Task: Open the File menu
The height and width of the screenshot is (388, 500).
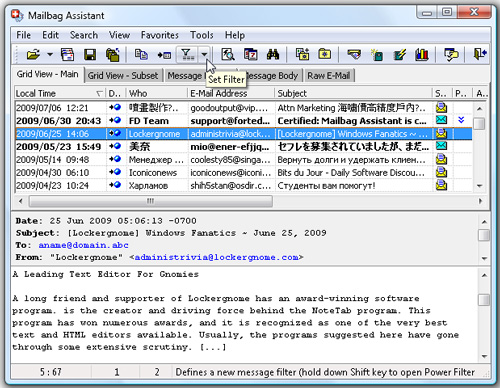Action: (23, 35)
